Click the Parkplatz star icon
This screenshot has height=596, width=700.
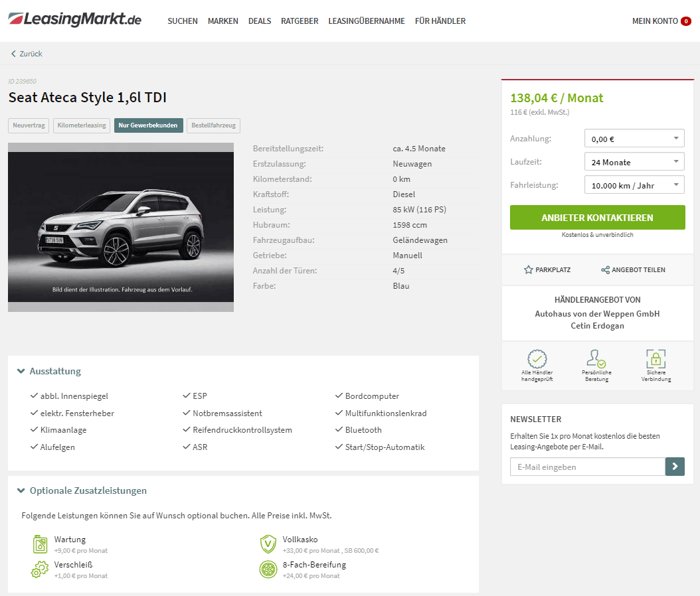(x=529, y=270)
